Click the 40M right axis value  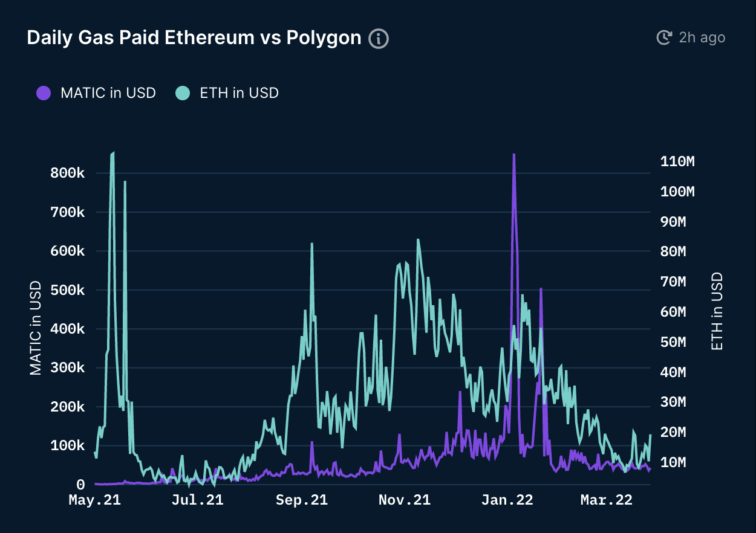click(673, 372)
